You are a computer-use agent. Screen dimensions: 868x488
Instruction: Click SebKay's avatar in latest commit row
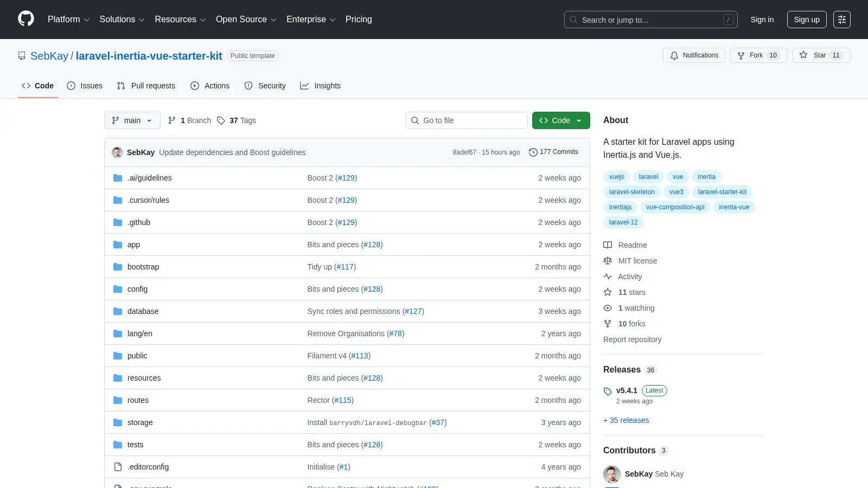pyautogui.click(x=117, y=152)
